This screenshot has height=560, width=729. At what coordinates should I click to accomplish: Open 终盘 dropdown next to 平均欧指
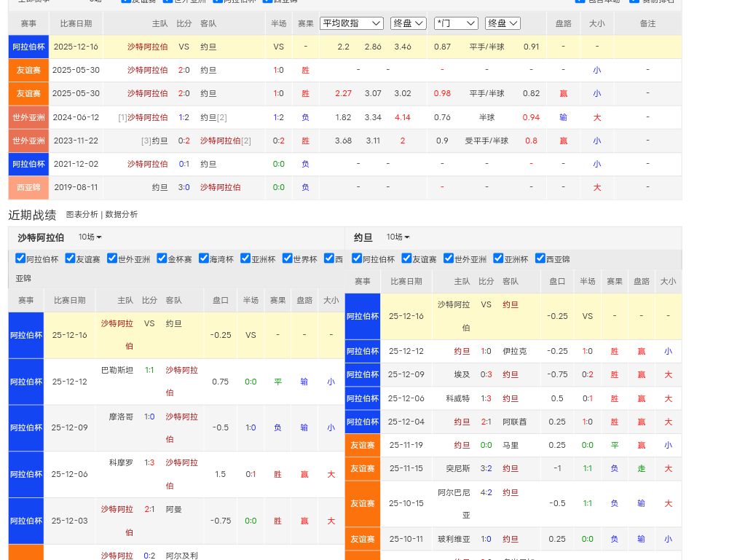click(408, 23)
